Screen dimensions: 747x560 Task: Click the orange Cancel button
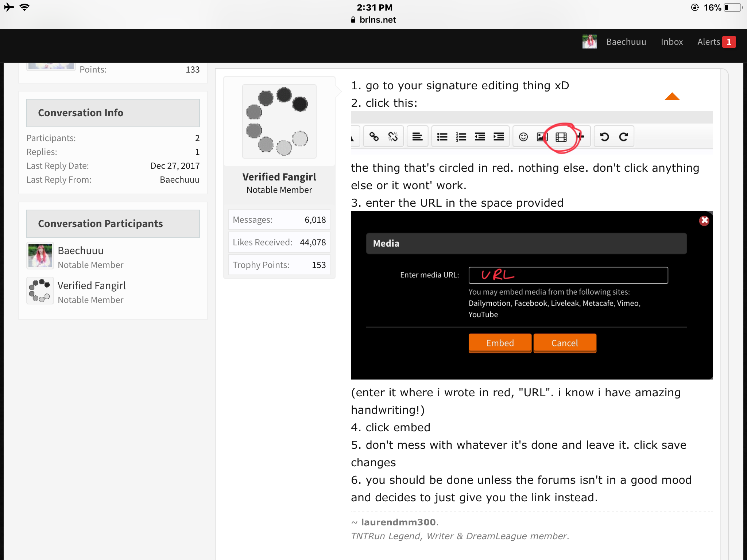[565, 343]
